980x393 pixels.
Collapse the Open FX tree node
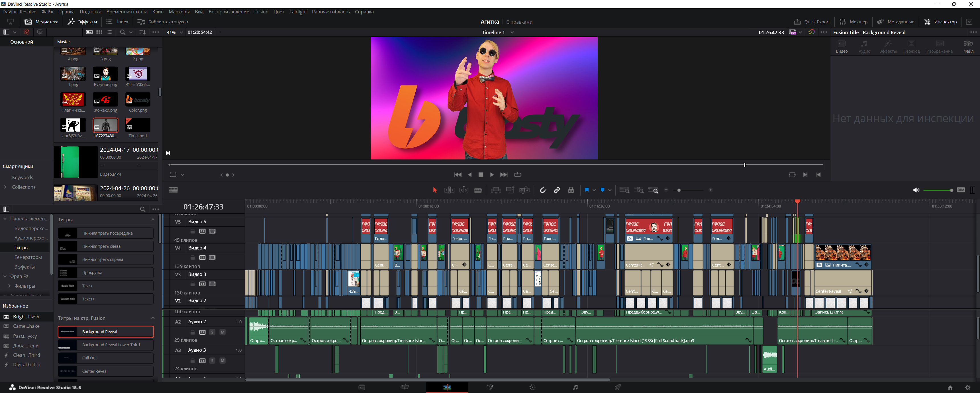(x=5, y=276)
